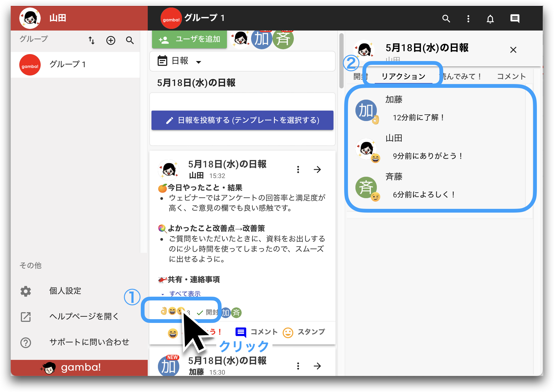
Task: Click the search icon in top header
Action: click(x=446, y=19)
